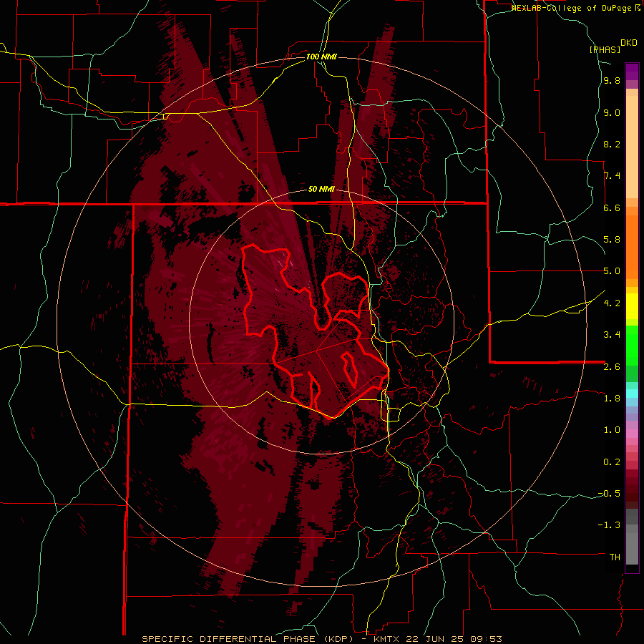Select the 2.6 scale label

(612, 367)
